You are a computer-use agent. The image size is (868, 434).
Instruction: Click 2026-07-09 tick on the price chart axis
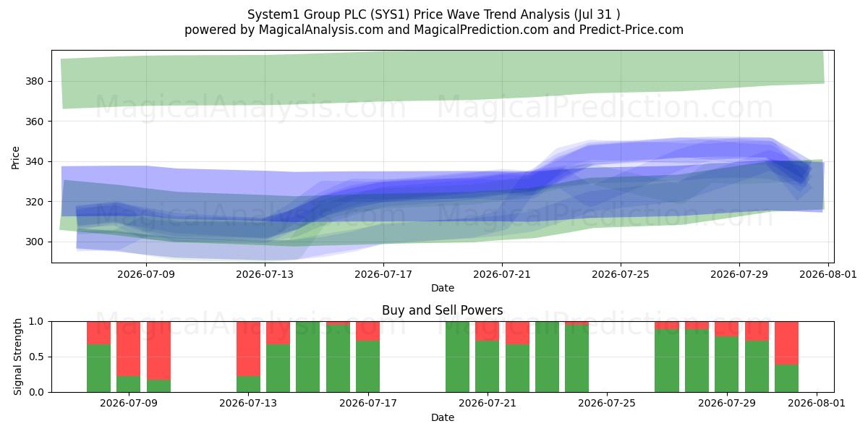coord(146,273)
